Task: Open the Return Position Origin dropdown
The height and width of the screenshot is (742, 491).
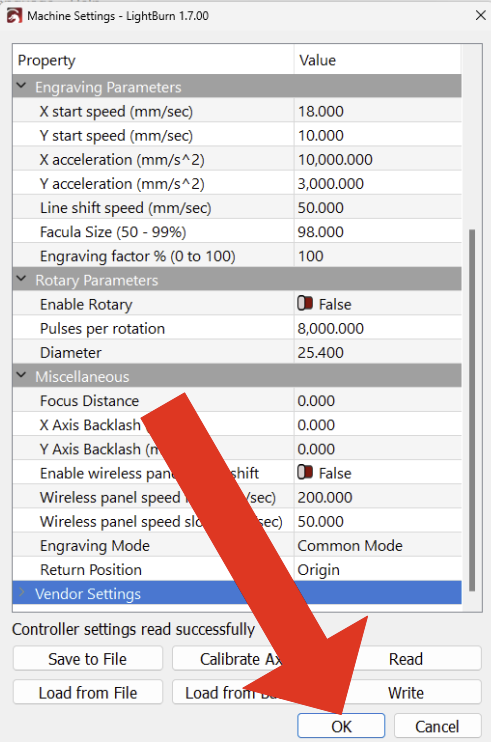Action: 377,570
